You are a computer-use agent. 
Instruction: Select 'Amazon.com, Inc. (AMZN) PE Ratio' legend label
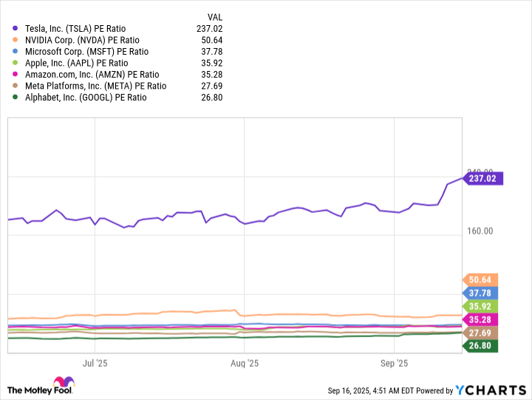pyautogui.click(x=92, y=75)
